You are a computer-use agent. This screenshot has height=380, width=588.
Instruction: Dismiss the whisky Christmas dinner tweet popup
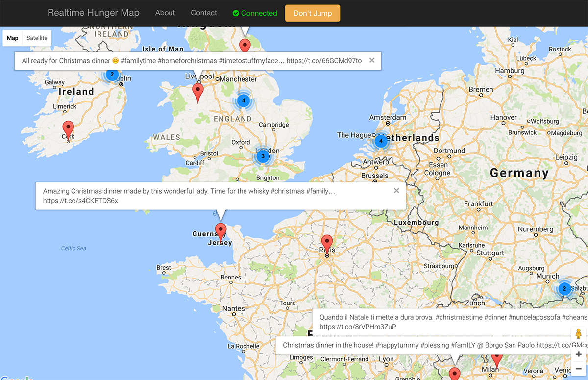(396, 190)
